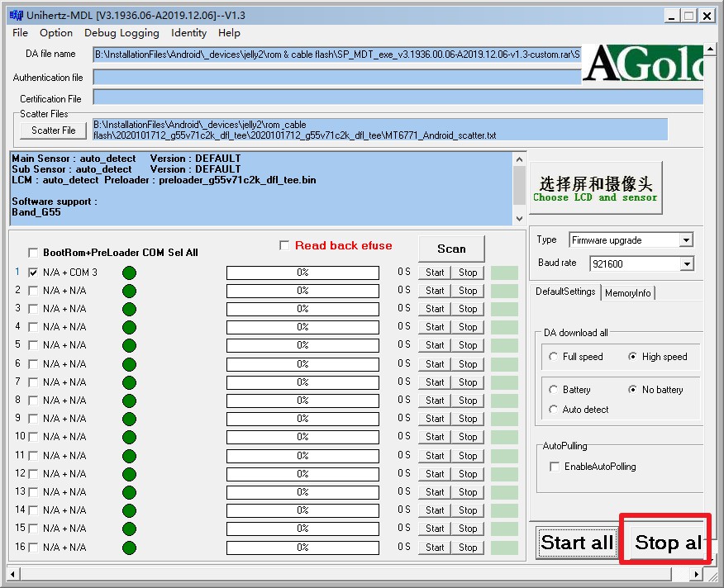Enable the Read back efuse checkbox
The image size is (724, 588).
click(284, 245)
